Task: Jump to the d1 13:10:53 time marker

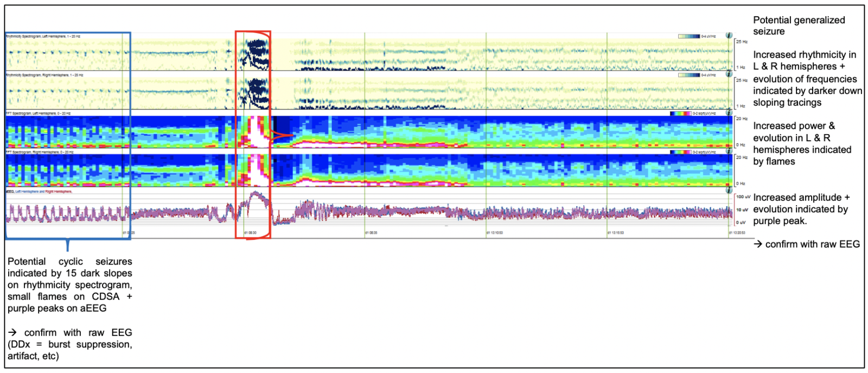Action: (494, 233)
